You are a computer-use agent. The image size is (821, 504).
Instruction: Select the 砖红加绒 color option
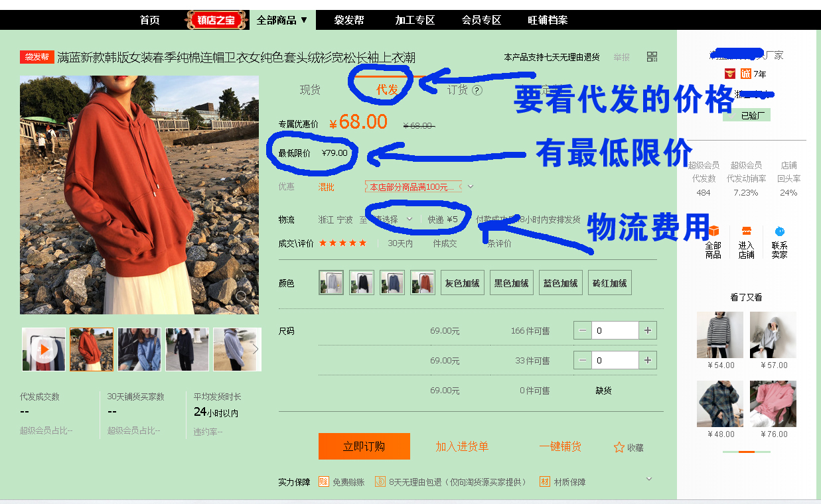(609, 282)
